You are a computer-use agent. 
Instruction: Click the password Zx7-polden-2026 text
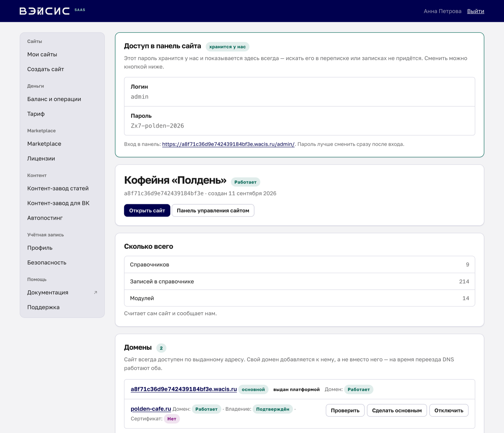[157, 126]
